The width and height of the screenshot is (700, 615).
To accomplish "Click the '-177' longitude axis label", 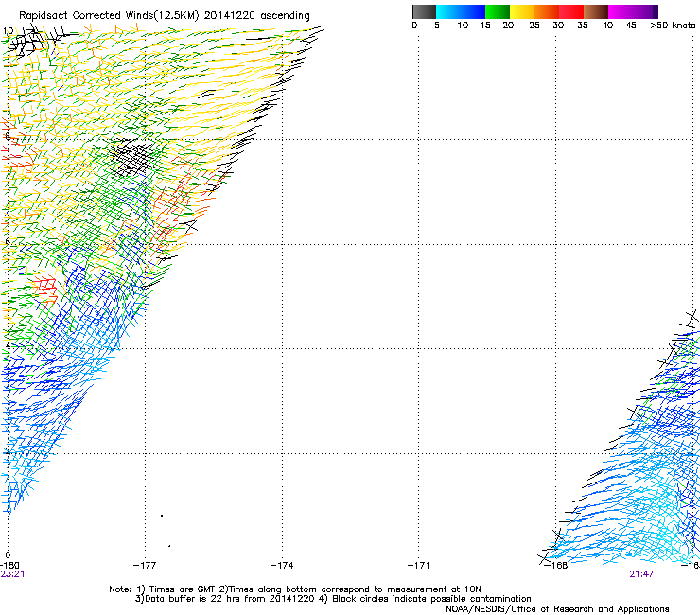I will [x=145, y=566].
